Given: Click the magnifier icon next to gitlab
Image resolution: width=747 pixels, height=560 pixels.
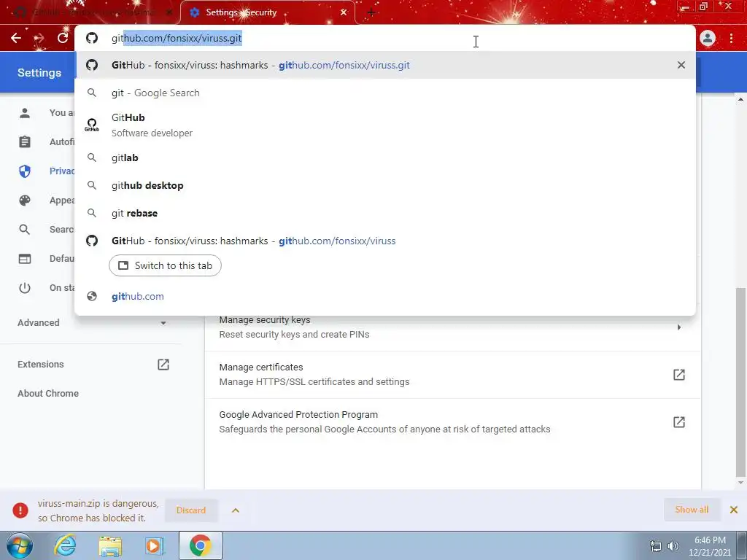Looking at the screenshot, I should coord(92,157).
